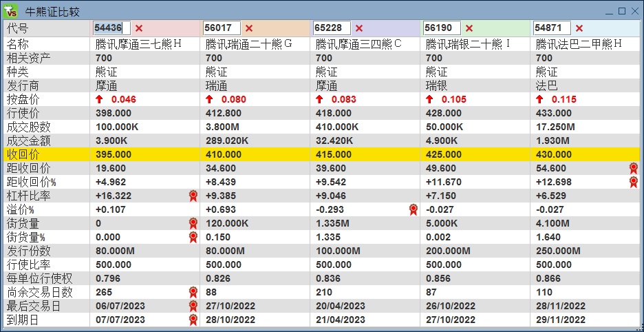Click the VS bull-bear app icon in title bar

tap(10, 11)
